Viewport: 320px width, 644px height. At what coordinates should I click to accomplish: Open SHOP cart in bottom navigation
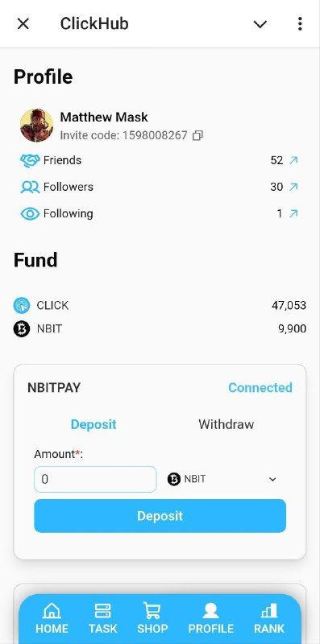[152, 618]
